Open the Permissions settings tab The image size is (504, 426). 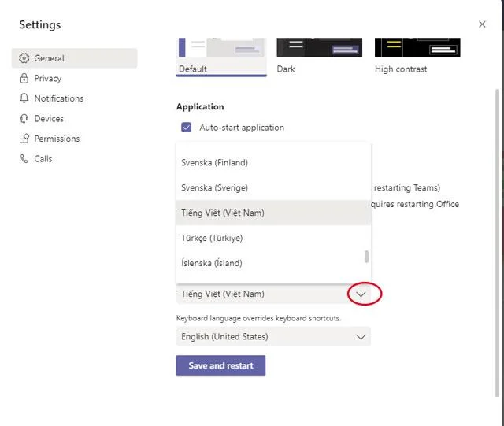[x=74, y=139]
